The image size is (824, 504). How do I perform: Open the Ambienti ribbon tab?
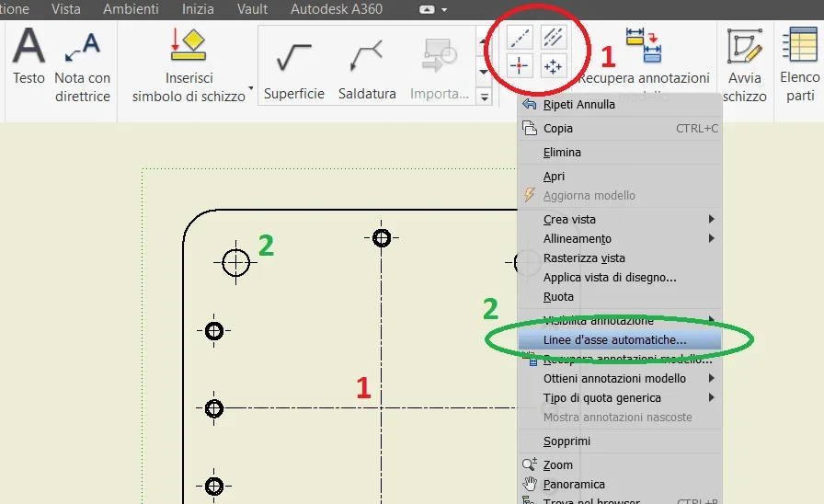click(x=131, y=9)
